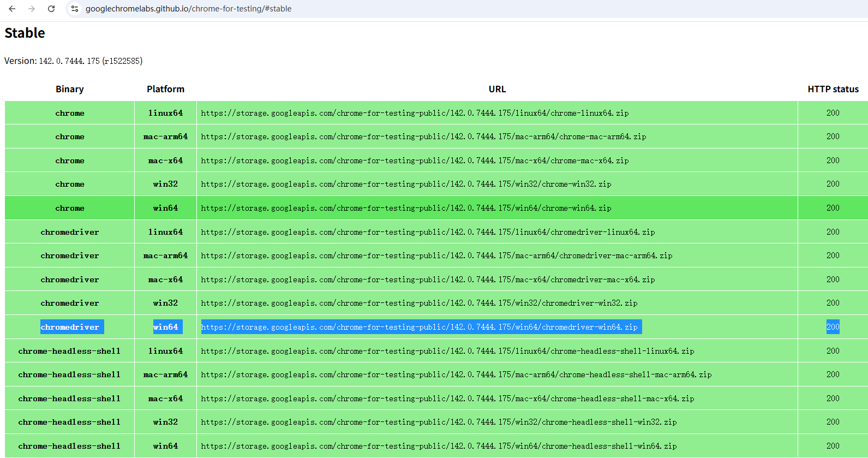The width and height of the screenshot is (868, 458).
Task: Select the chrome-mac-x64.zip download URL
Action: pos(415,160)
